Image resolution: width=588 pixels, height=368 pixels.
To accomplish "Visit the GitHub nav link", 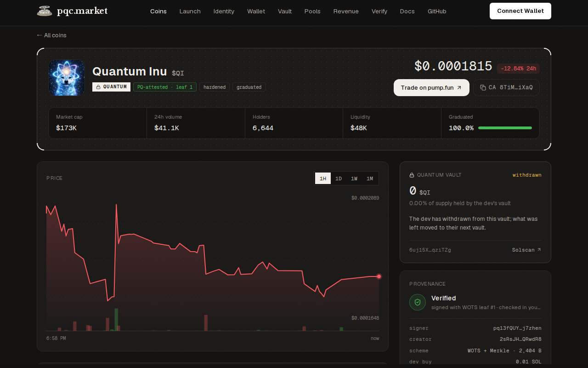I will click(437, 11).
